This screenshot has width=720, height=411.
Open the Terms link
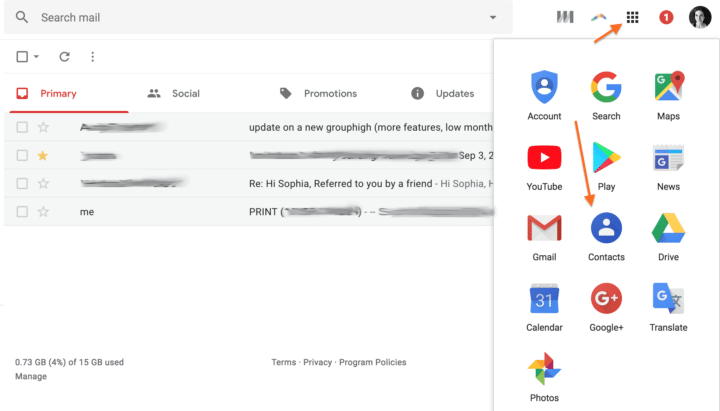point(283,362)
